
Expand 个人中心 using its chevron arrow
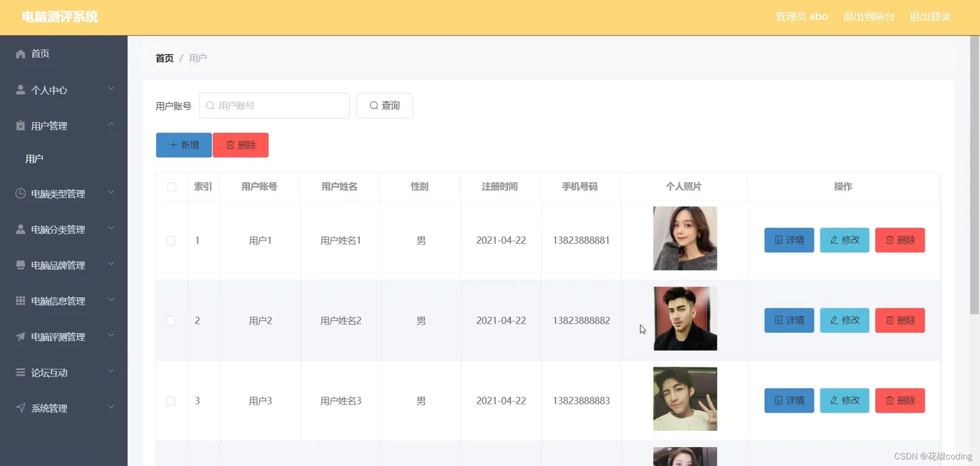pyautogui.click(x=111, y=89)
